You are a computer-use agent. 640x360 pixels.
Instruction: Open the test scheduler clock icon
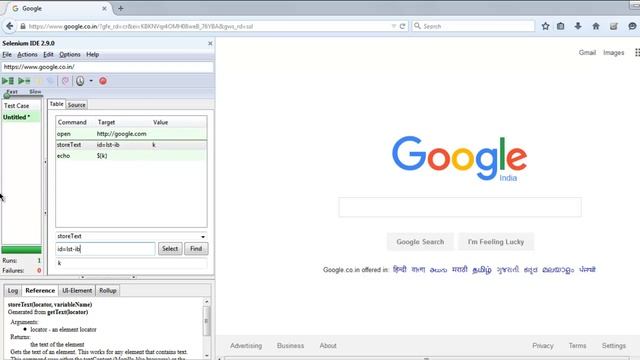pyautogui.click(x=80, y=81)
